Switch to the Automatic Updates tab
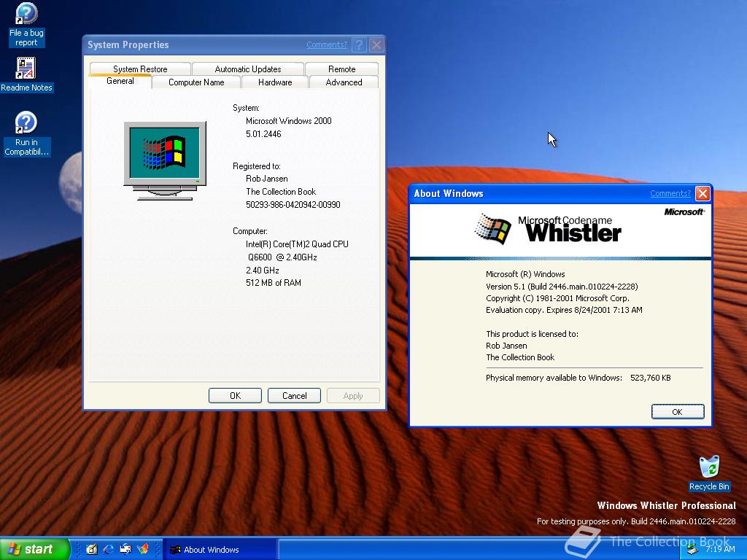This screenshot has width=747, height=560. [248, 69]
